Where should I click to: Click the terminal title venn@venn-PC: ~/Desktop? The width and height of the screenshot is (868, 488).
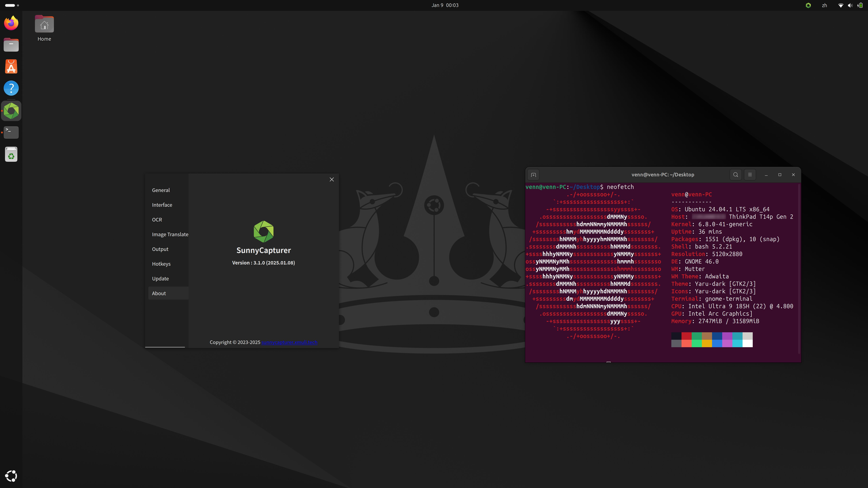[x=663, y=175]
